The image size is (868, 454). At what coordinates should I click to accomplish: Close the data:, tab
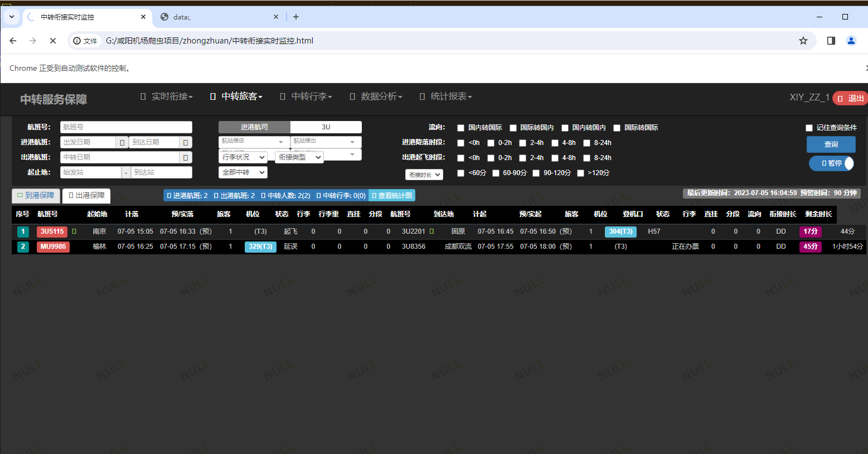[x=275, y=17]
